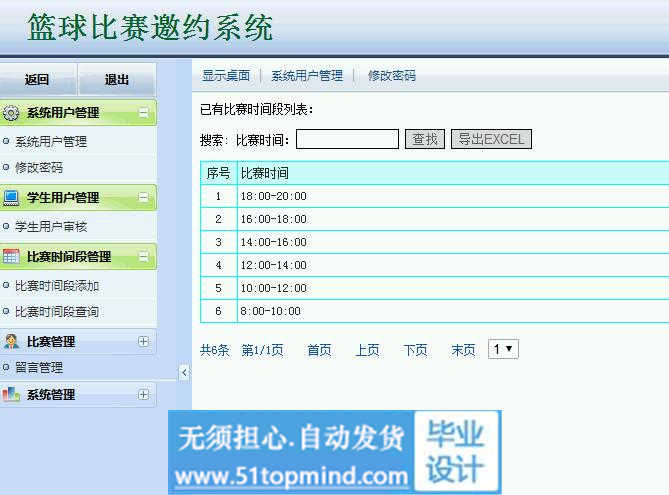This screenshot has height=495, width=669.
Task: Click the 查找 search button
Action: (x=426, y=139)
